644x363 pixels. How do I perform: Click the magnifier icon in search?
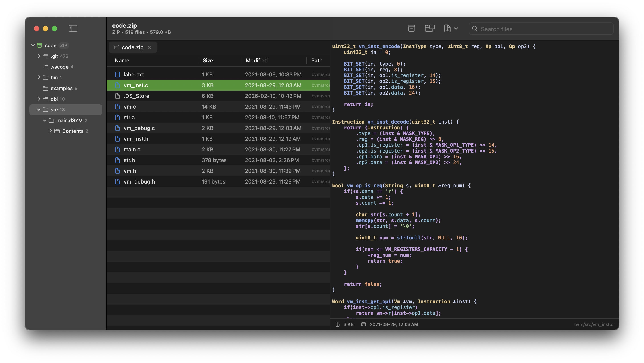tap(475, 29)
